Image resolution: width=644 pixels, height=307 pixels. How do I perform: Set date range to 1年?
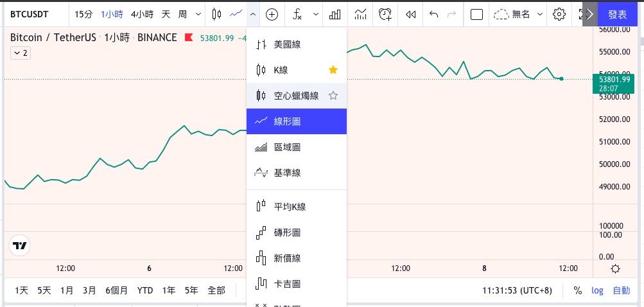[x=169, y=290]
